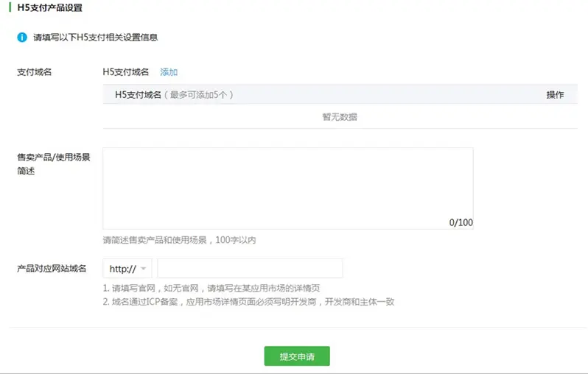Click the 暂无数据 empty table row
Screen dimensions: 588x374
click(x=340, y=117)
